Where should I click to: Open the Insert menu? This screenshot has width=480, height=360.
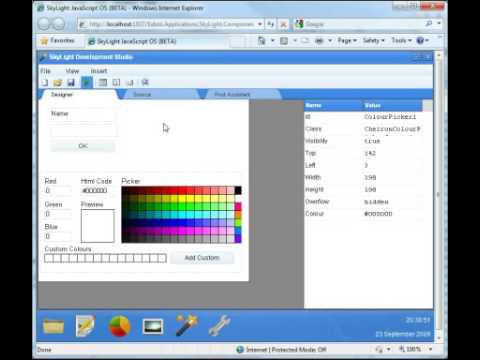(x=99, y=71)
